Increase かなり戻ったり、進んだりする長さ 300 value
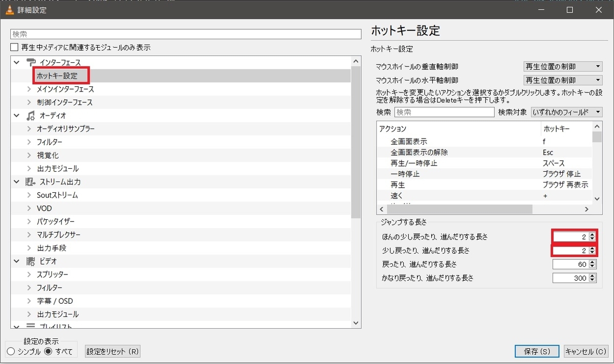Screen dimensions: 614x364 (x=593, y=276)
